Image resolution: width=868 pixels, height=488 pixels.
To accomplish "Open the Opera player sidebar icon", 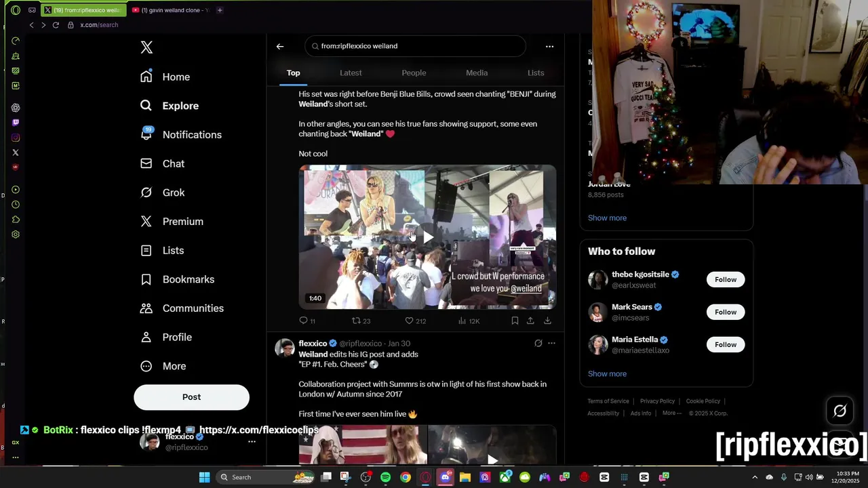I will pyautogui.click(x=16, y=190).
